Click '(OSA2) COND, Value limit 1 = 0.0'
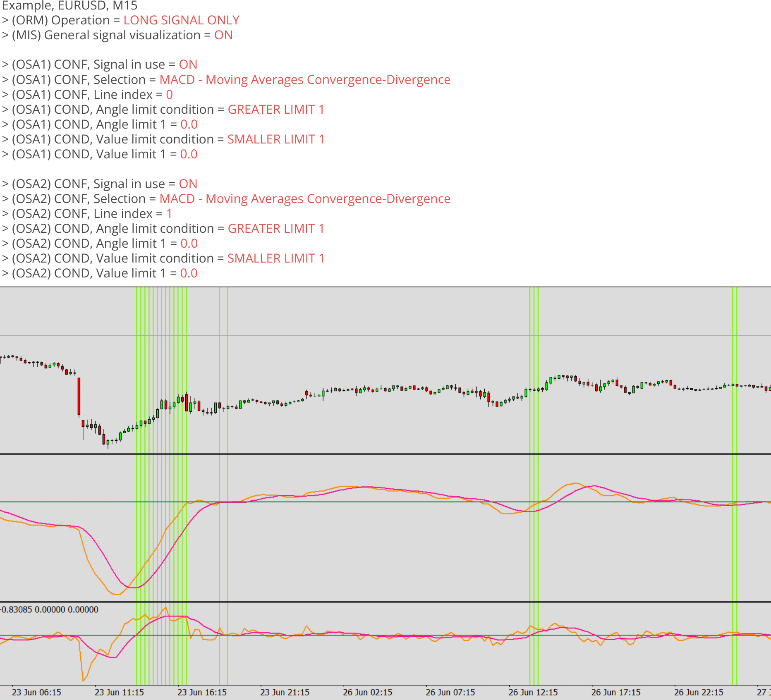This screenshot has width=771, height=700. [x=100, y=273]
